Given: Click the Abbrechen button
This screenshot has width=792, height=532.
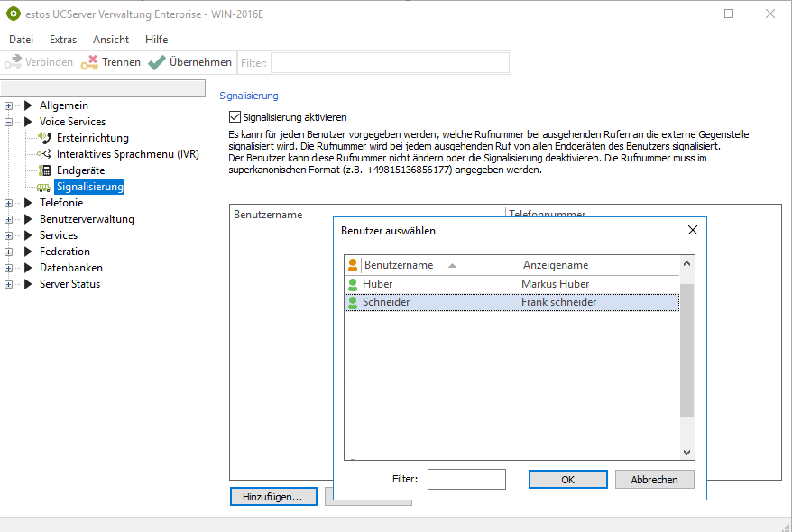Looking at the screenshot, I should pyautogui.click(x=654, y=480).
